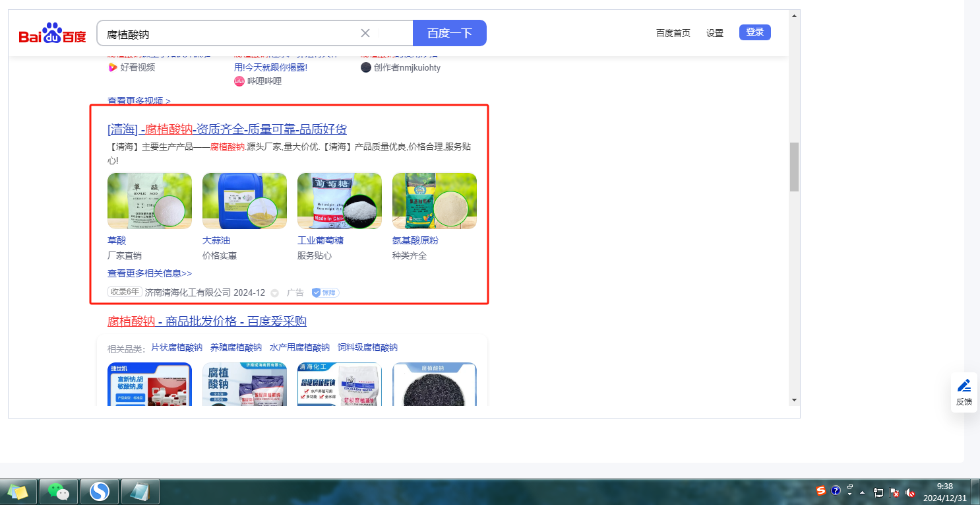This screenshot has height=505, width=980.
Task: Click the muted volume tray icon
Action: coord(911,492)
